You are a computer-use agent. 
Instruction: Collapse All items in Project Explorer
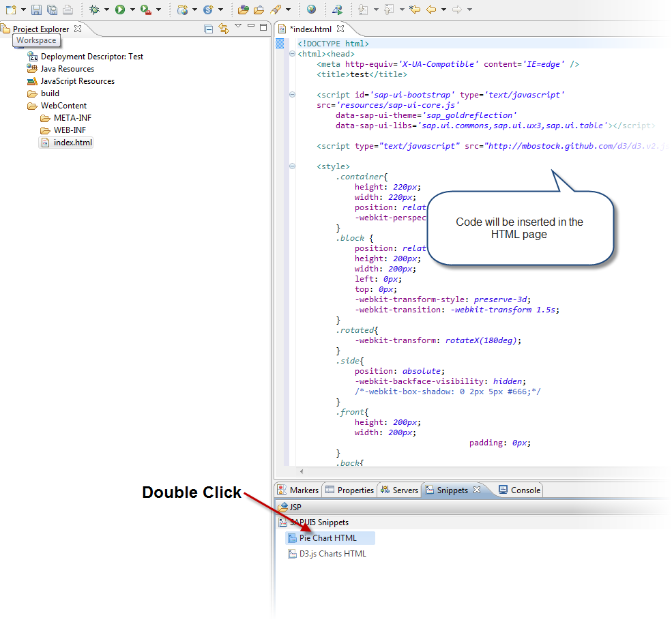207,29
